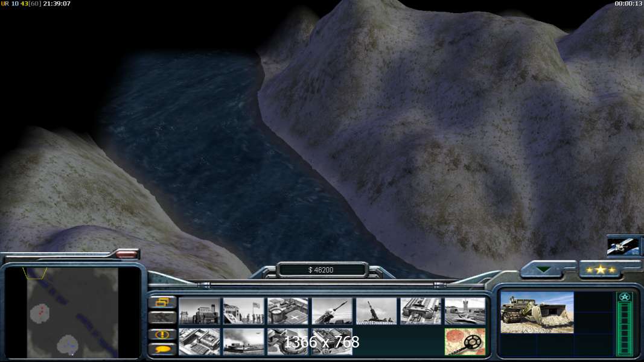Open the chat speech bubble button
The image size is (644, 362).
point(162,349)
